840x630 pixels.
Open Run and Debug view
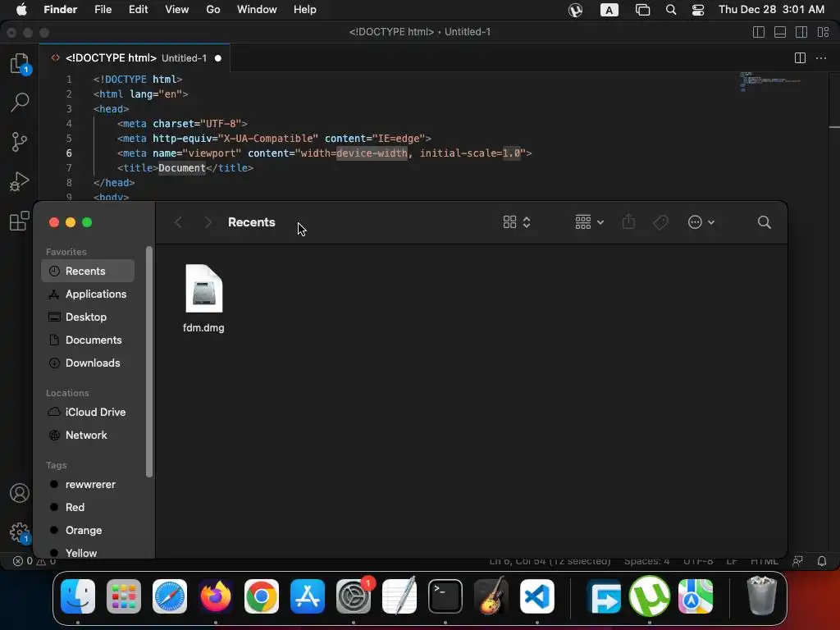[20, 181]
